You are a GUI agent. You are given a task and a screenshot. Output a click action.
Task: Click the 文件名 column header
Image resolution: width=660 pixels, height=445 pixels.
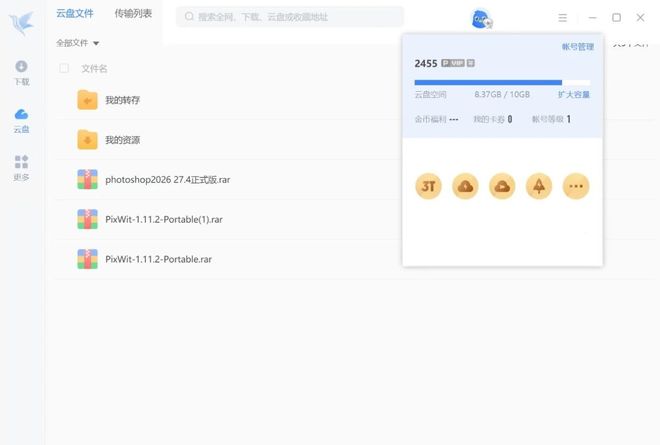[94, 69]
